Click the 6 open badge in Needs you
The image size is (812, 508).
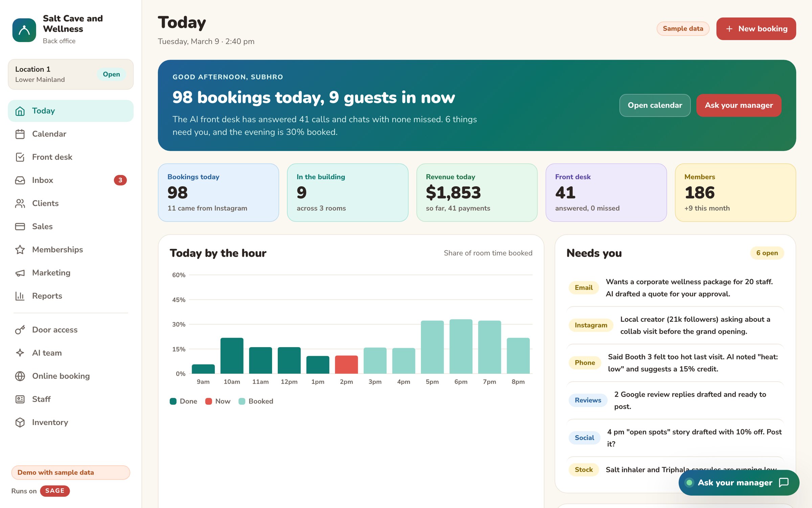point(767,253)
